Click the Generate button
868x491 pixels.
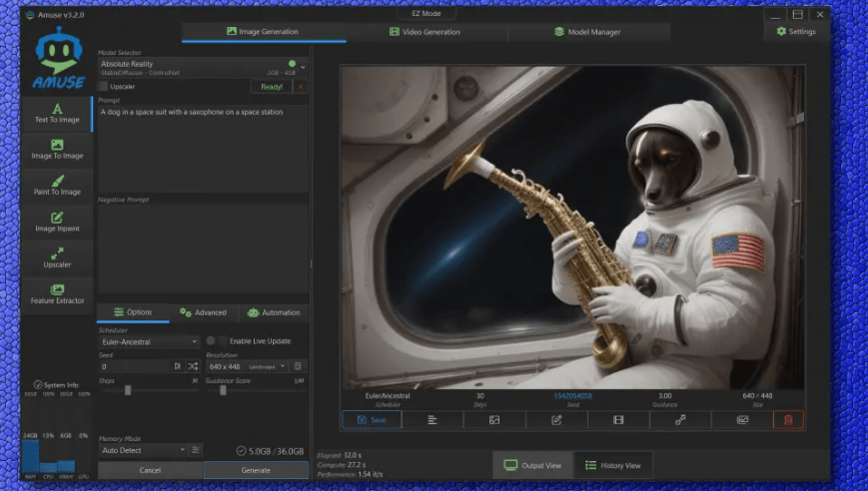[x=256, y=470]
